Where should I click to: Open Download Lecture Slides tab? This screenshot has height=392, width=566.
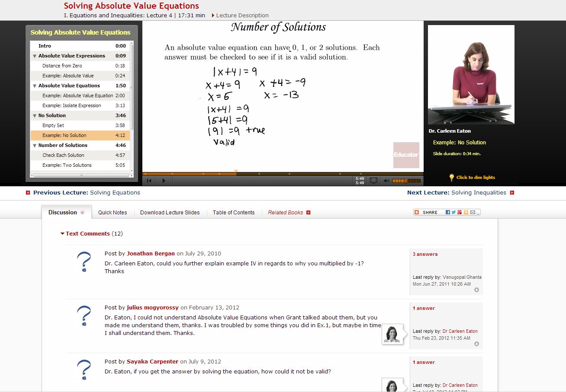point(170,212)
